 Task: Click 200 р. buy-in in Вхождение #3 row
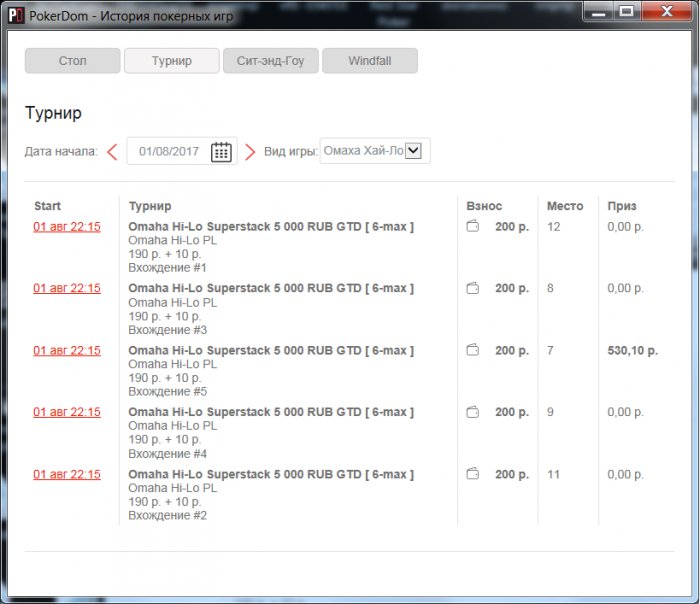point(512,288)
